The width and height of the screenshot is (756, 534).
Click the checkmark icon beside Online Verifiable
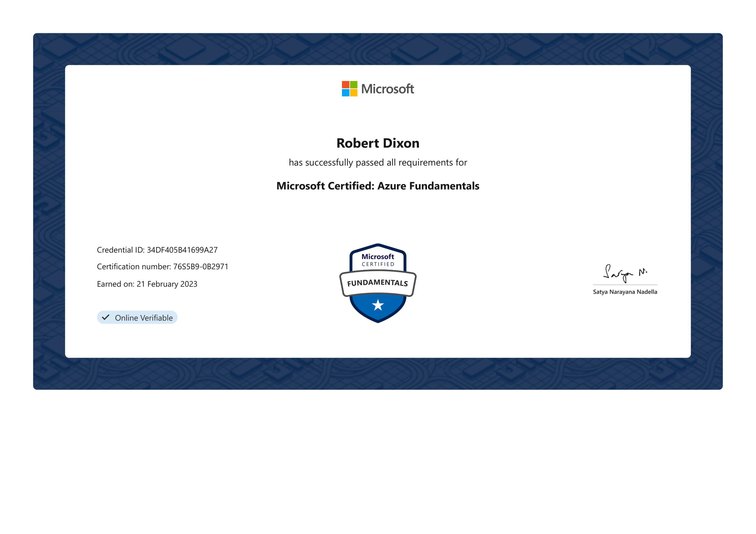point(106,318)
